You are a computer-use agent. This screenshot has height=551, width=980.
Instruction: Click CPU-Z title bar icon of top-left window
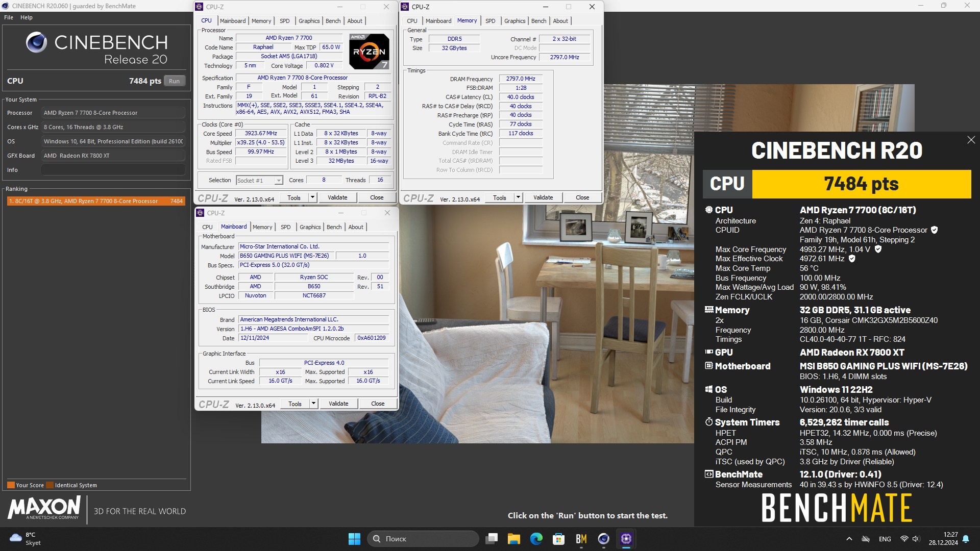point(200,7)
